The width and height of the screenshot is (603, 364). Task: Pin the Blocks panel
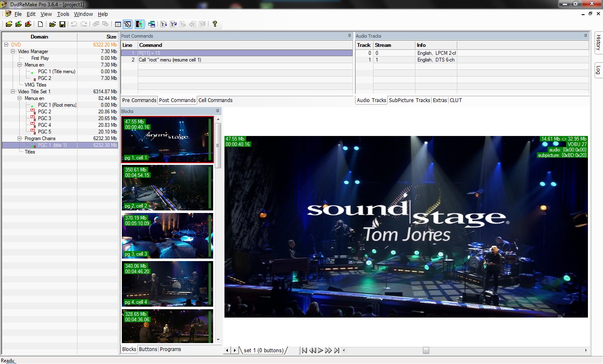point(217,111)
